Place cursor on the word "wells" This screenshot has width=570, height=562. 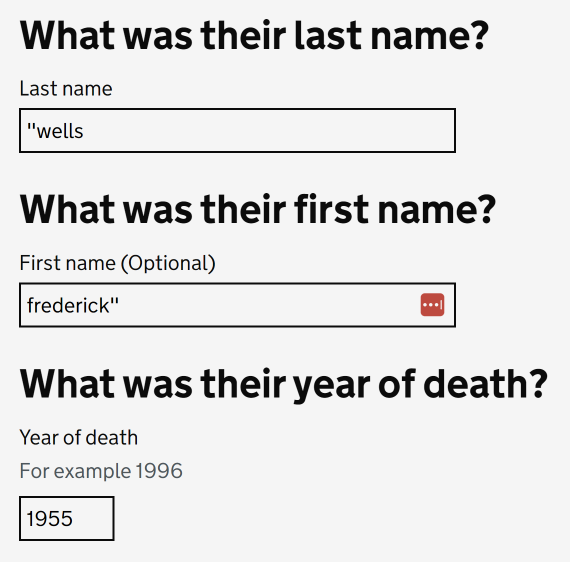click(x=60, y=131)
